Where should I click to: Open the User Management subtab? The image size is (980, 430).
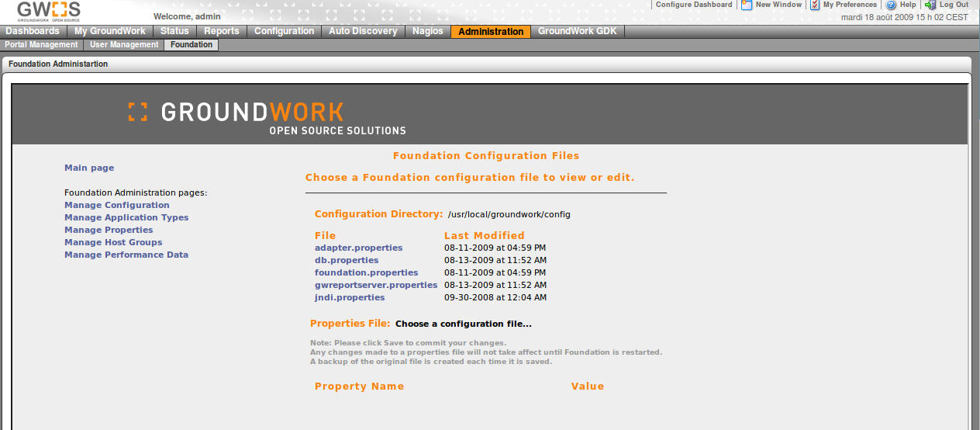coord(124,45)
